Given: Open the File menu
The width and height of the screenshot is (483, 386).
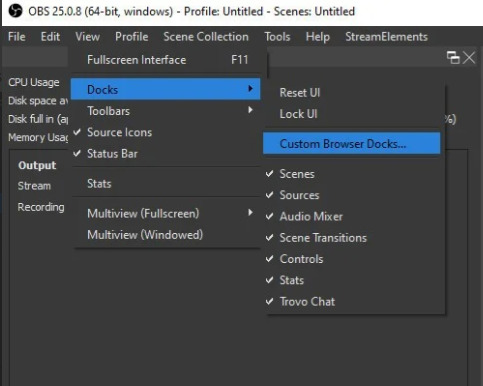Looking at the screenshot, I should [x=17, y=37].
